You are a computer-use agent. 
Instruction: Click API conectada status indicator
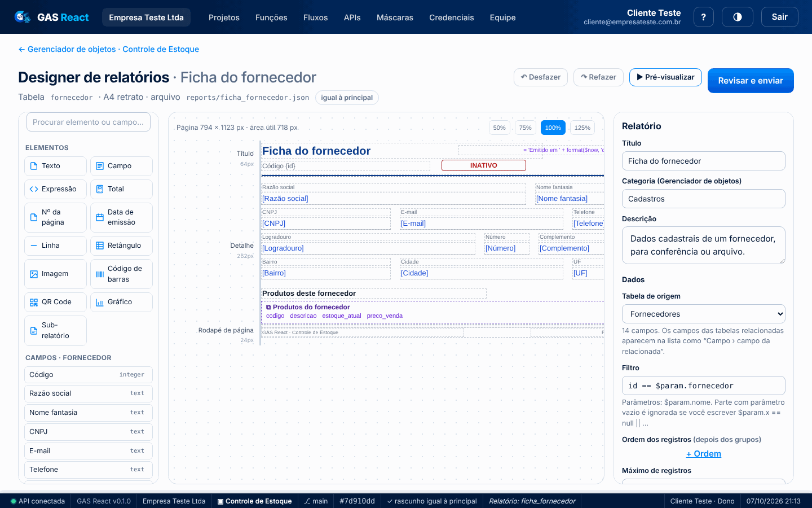pos(38,501)
